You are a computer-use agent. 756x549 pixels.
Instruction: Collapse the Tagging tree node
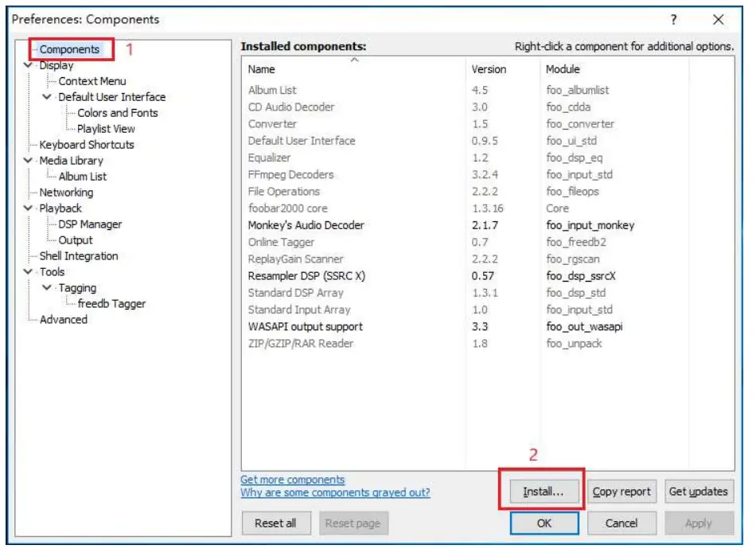pos(47,288)
